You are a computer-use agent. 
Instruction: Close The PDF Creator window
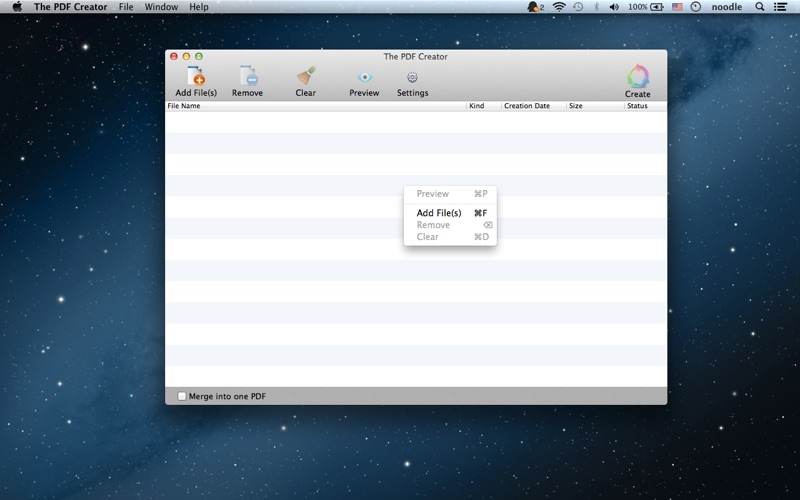click(174, 56)
